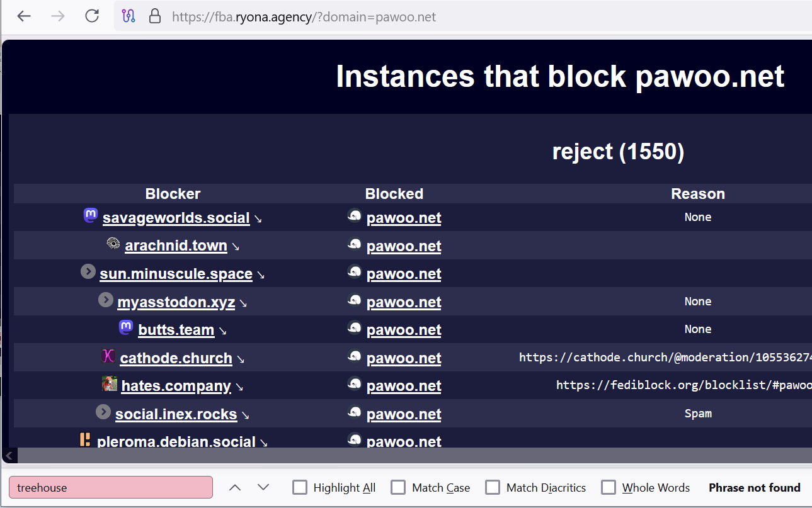Open the cathode.church link
The image size is (812, 508).
176,358
